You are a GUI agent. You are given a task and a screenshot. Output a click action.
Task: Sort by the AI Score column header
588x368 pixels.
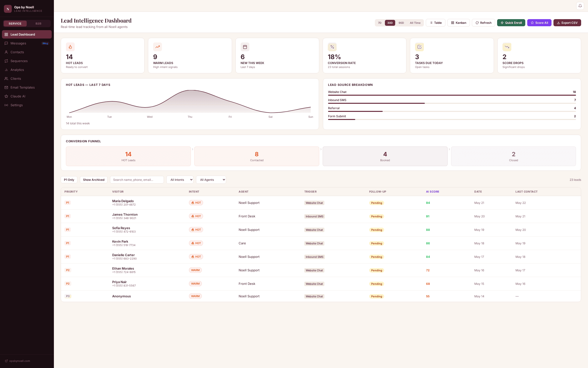[x=433, y=192]
